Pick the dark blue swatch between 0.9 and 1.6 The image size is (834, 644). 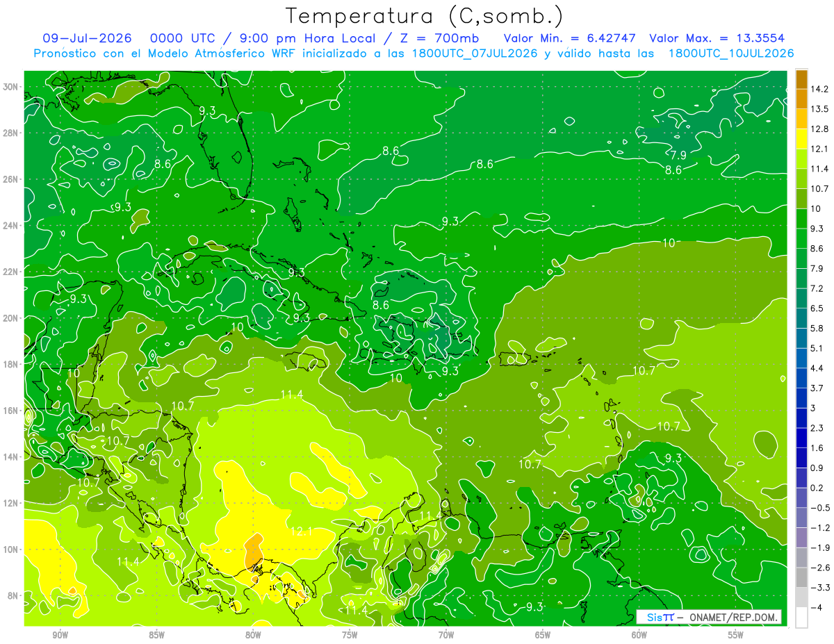tap(801, 458)
